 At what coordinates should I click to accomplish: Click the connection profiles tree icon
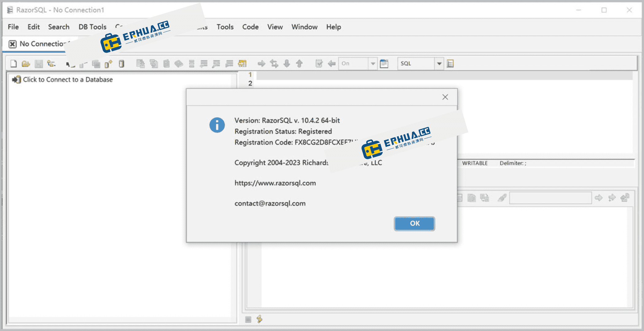51,64
